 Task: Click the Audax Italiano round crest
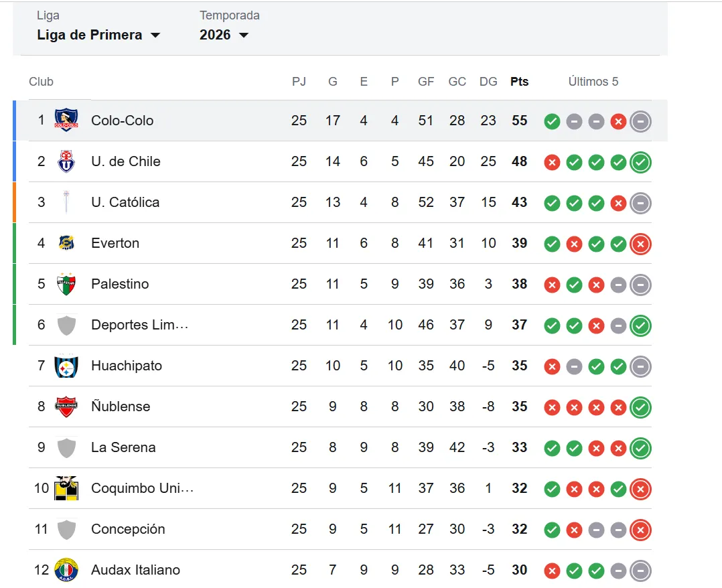coord(66,569)
